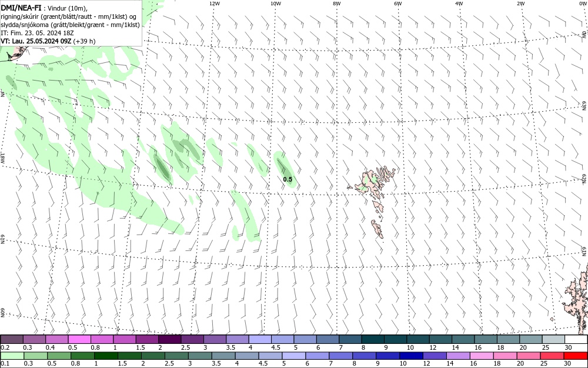Click the slydda/snjókoma legend description line

coord(70,25)
